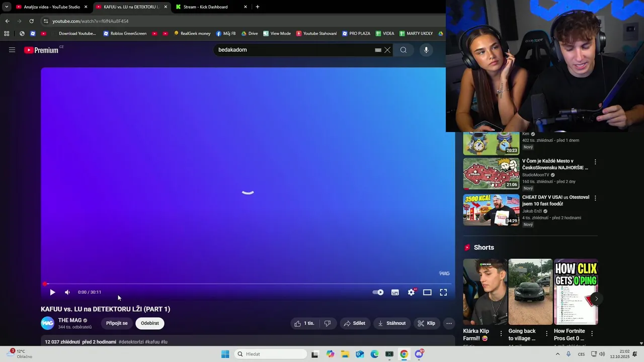
Task: Open the tab search dropdown arrow
Action: (x=7, y=7)
